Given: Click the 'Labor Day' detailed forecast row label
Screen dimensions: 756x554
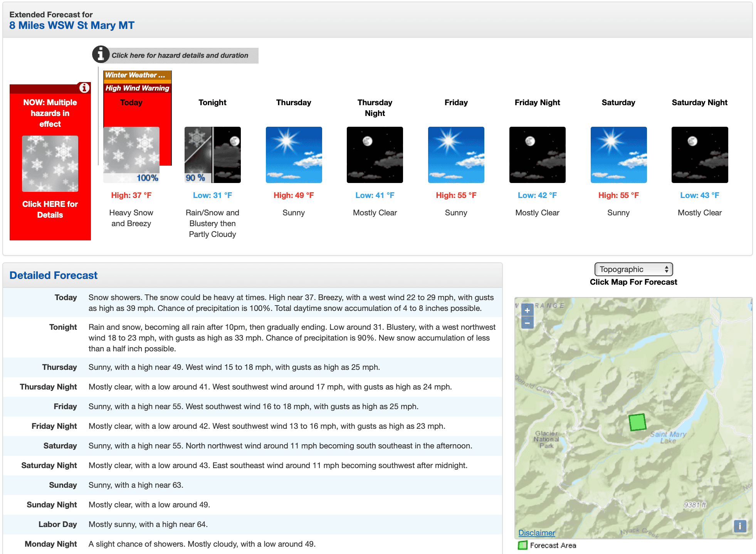Looking at the screenshot, I should (x=58, y=524).
